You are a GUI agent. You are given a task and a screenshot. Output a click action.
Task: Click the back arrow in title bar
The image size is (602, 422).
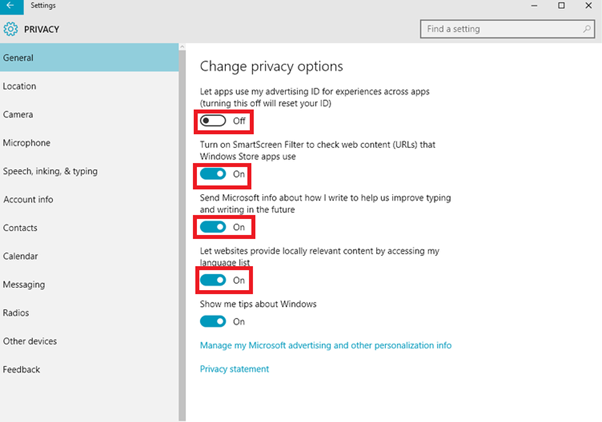point(11,6)
